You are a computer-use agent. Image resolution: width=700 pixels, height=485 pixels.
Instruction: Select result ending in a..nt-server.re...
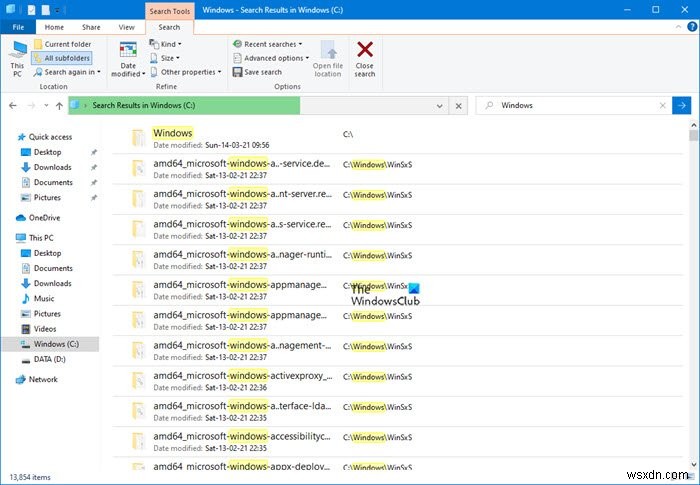397,200
